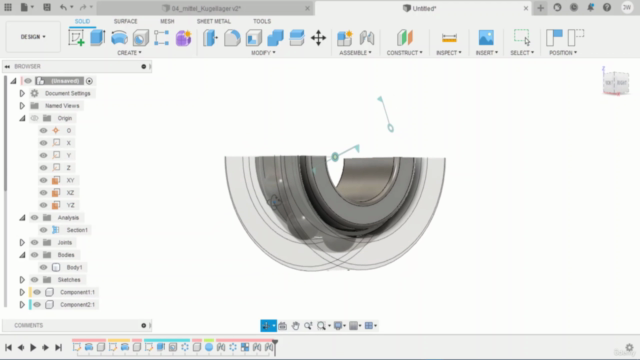Image resolution: width=640 pixels, height=360 pixels.
Task: Open the notifications bell
Action: pos(590,7)
